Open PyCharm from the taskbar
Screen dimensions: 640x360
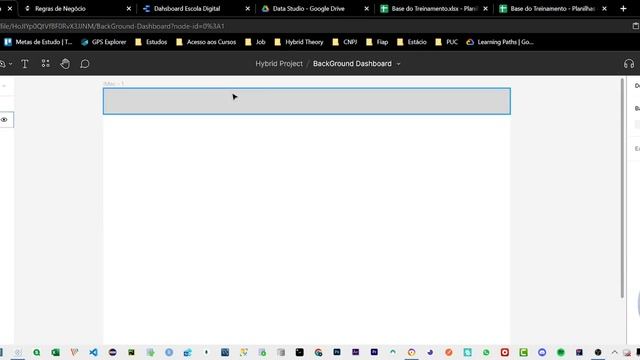tap(131, 352)
